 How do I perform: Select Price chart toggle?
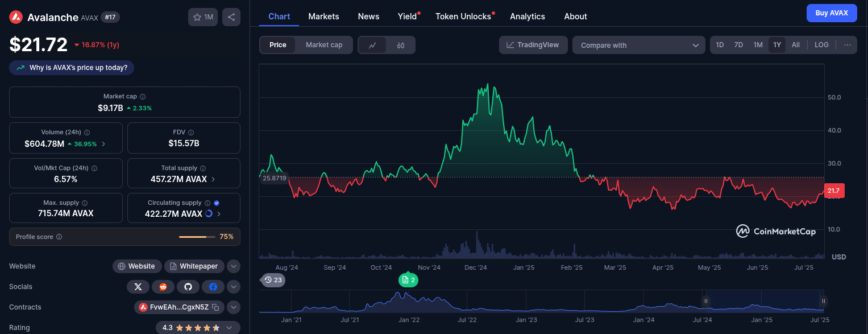[278, 45]
